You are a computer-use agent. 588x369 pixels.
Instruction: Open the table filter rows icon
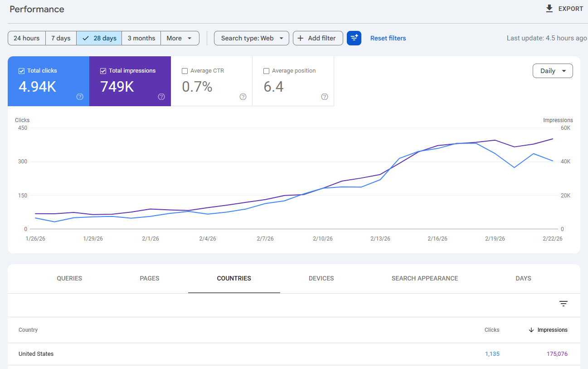point(564,304)
